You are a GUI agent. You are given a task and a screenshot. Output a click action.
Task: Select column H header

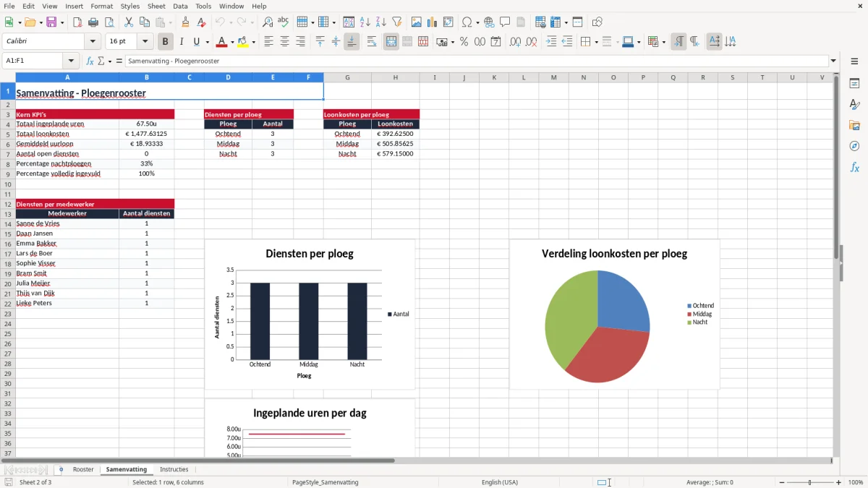click(396, 77)
